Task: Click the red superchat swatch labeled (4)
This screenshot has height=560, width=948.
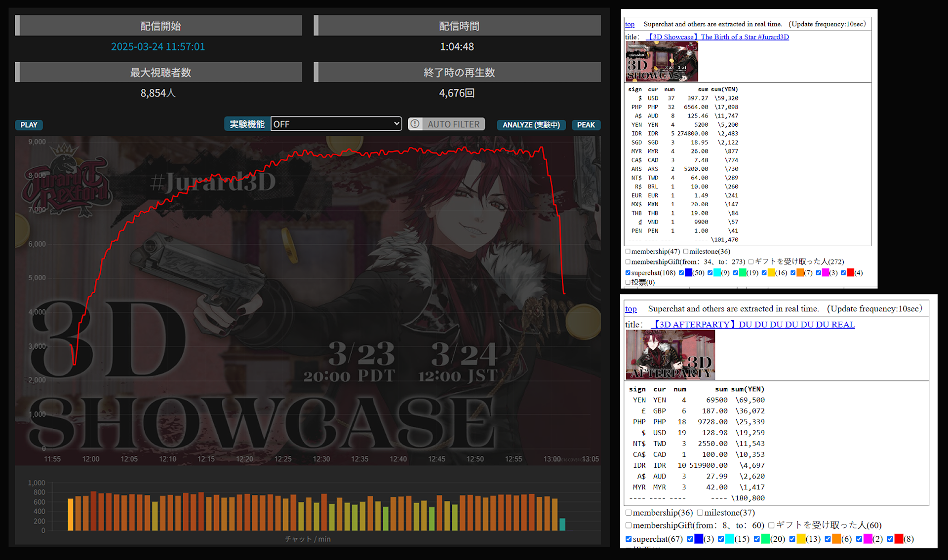Action: coord(851,273)
